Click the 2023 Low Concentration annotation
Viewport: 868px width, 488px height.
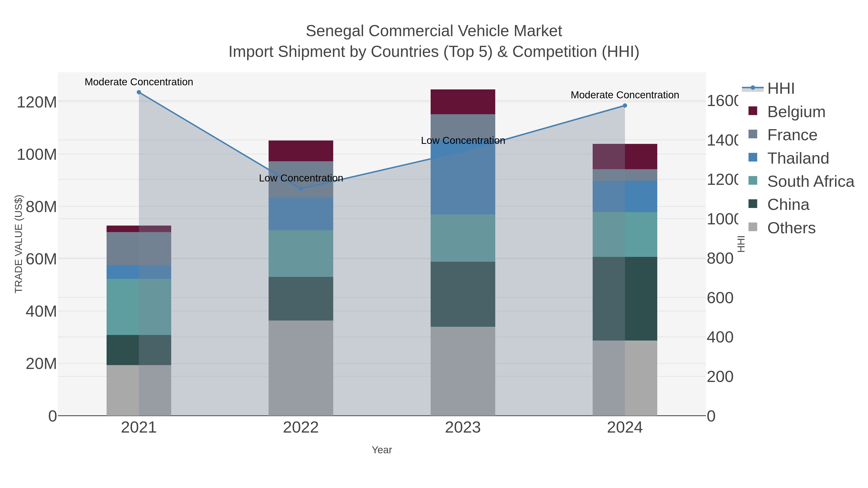463,140
